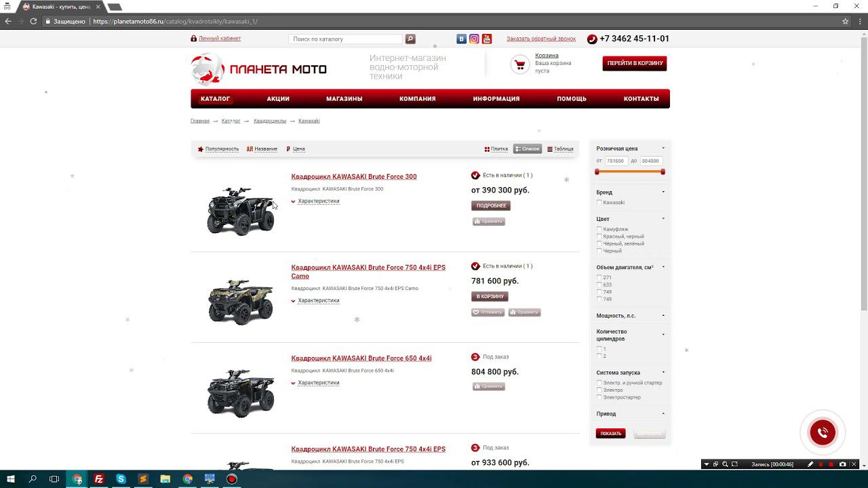Tap the floating red call-back phone button
Image resolution: width=868 pixels, height=488 pixels.
click(x=823, y=432)
